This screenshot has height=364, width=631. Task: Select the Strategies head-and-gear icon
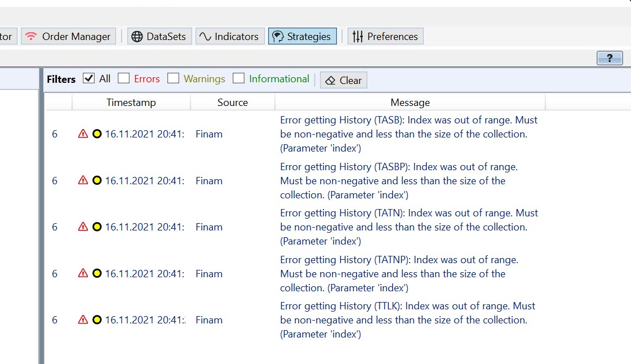click(x=277, y=35)
